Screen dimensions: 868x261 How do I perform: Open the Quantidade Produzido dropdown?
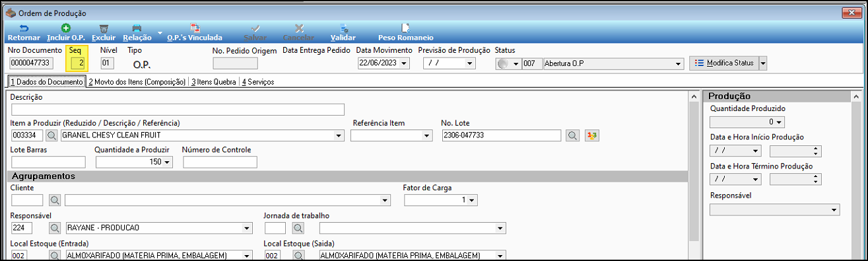click(x=780, y=122)
